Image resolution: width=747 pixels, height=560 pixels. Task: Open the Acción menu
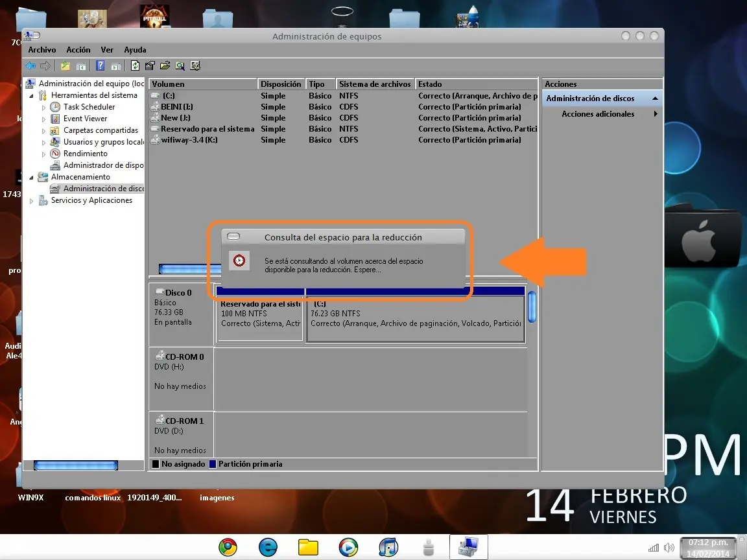[x=78, y=49]
